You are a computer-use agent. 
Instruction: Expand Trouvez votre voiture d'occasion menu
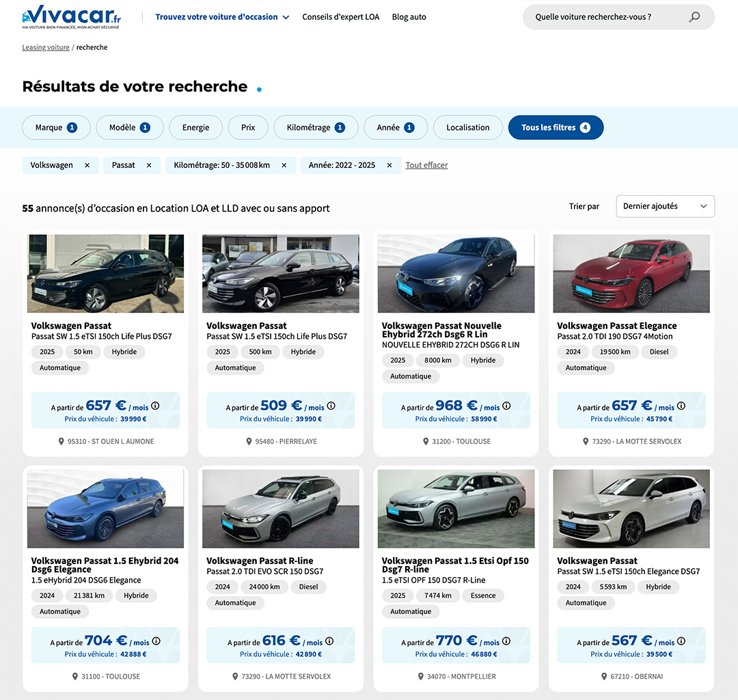point(222,17)
